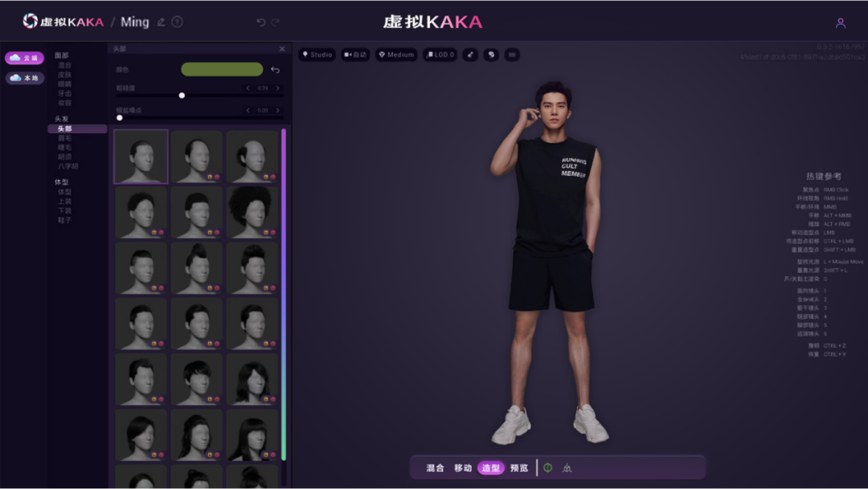
Task: Click the 粗糙度 slider handle
Action: pyautogui.click(x=182, y=96)
